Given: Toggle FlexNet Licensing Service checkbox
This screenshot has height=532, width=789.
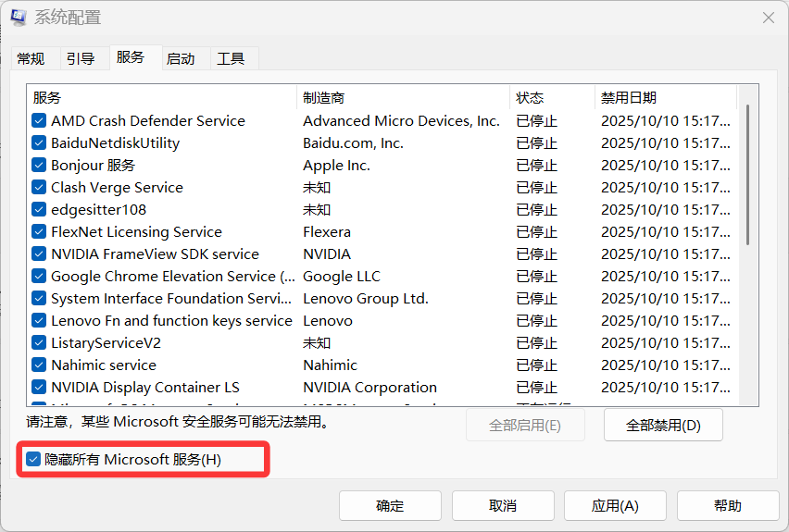Looking at the screenshot, I should pyautogui.click(x=39, y=231).
